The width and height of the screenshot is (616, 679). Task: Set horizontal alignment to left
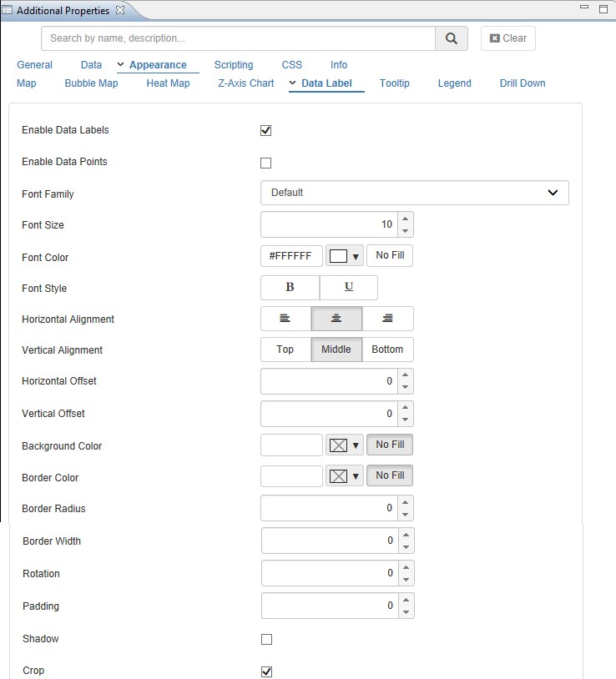(285, 319)
